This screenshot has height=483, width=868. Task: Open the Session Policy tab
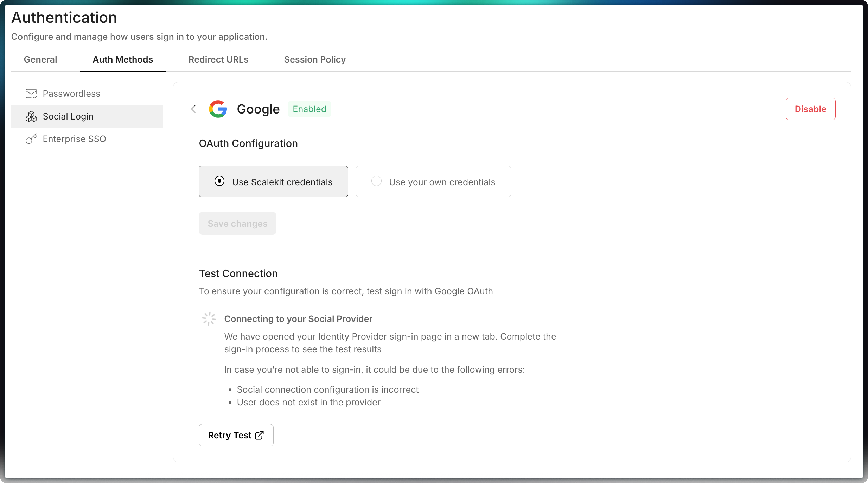(x=315, y=59)
